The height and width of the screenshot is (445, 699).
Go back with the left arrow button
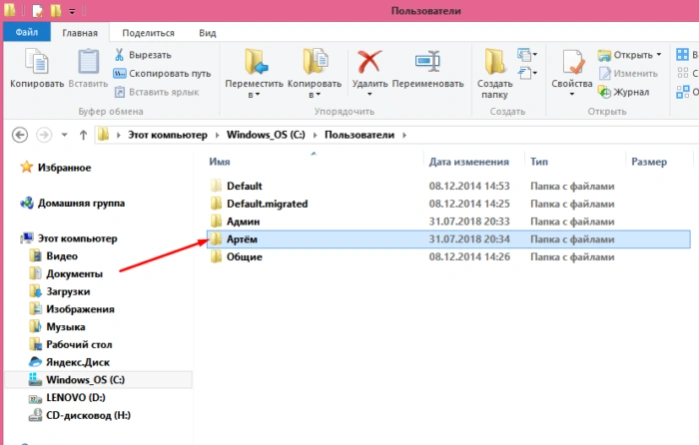coord(20,135)
